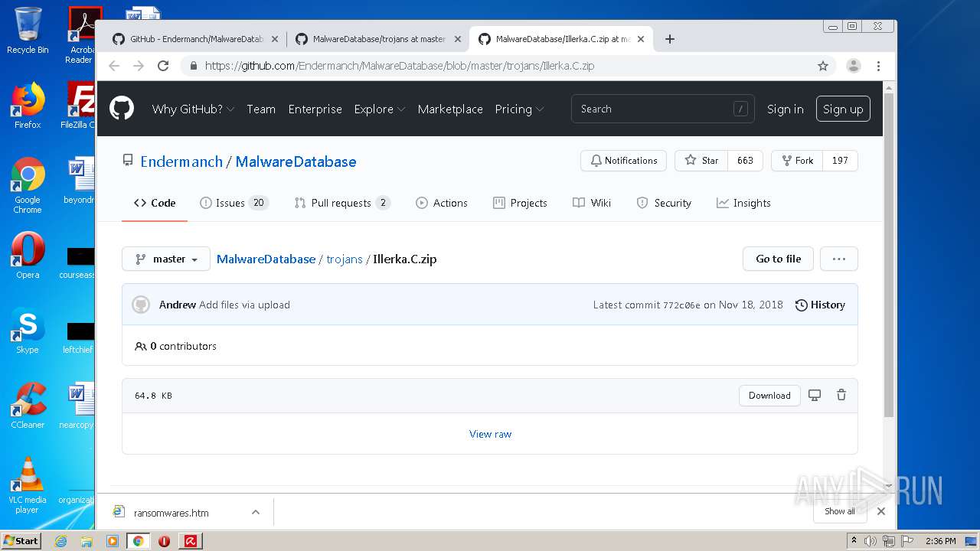Viewport: 980px width, 551px height.
Task: Switch to the Security tab
Action: click(x=664, y=203)
